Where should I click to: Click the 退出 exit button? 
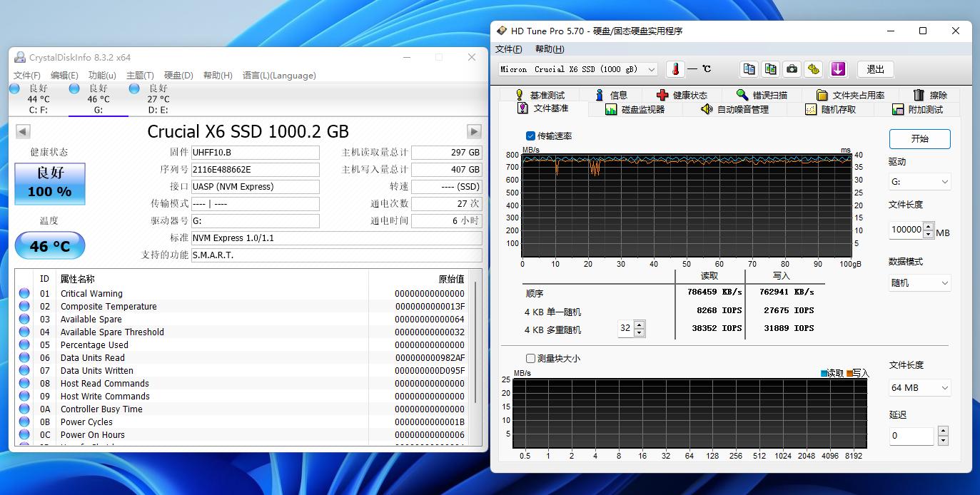point(875,69)
